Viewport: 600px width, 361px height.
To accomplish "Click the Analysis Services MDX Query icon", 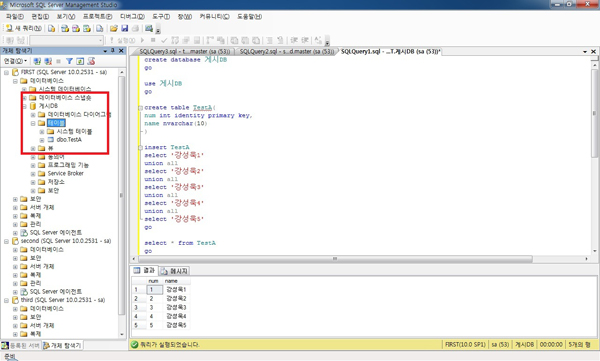I will click(x=65, y=28).
